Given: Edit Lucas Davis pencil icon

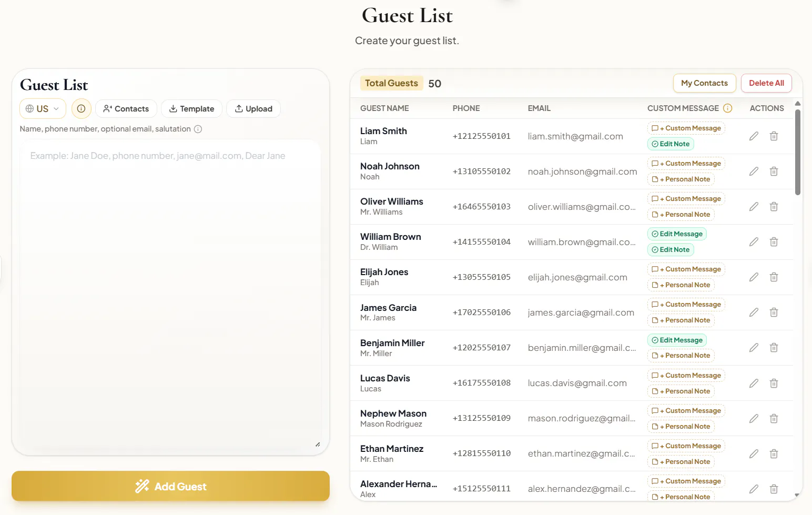Looking at the screenshot, I should pos(754,383).
